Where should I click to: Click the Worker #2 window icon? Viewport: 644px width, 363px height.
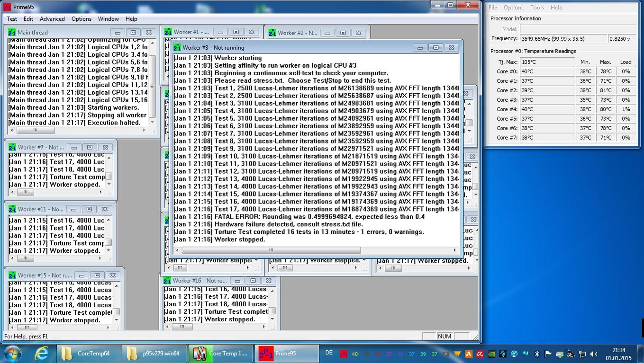(x=272, y=33)
